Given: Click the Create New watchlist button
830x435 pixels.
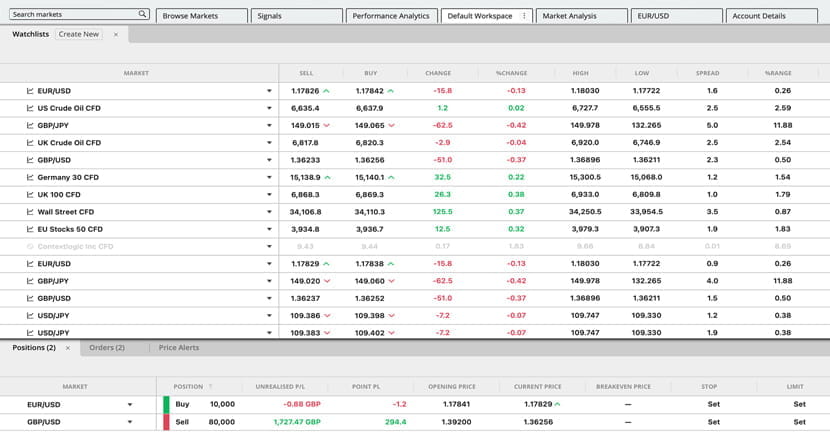Looking at the screenshot, I should (x=79, y=34).
